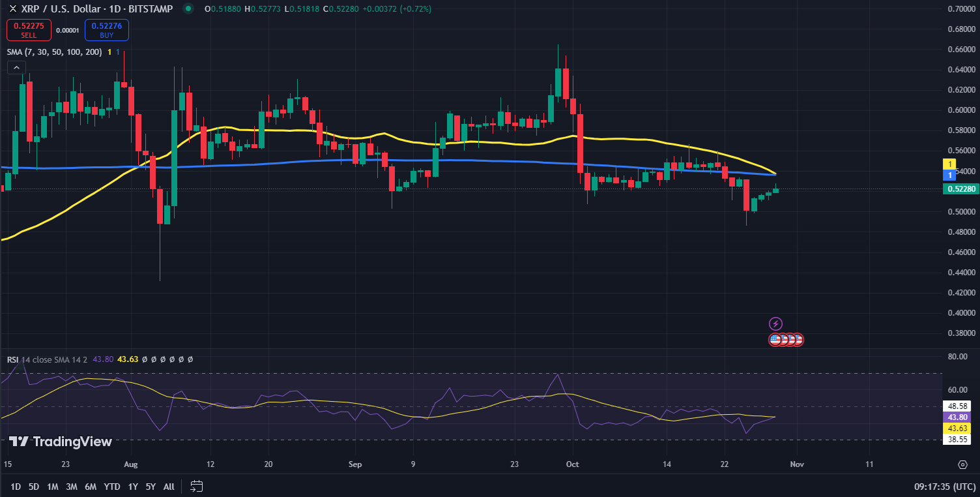Open the XRP / U.S. Dollar symbol title

97,9
